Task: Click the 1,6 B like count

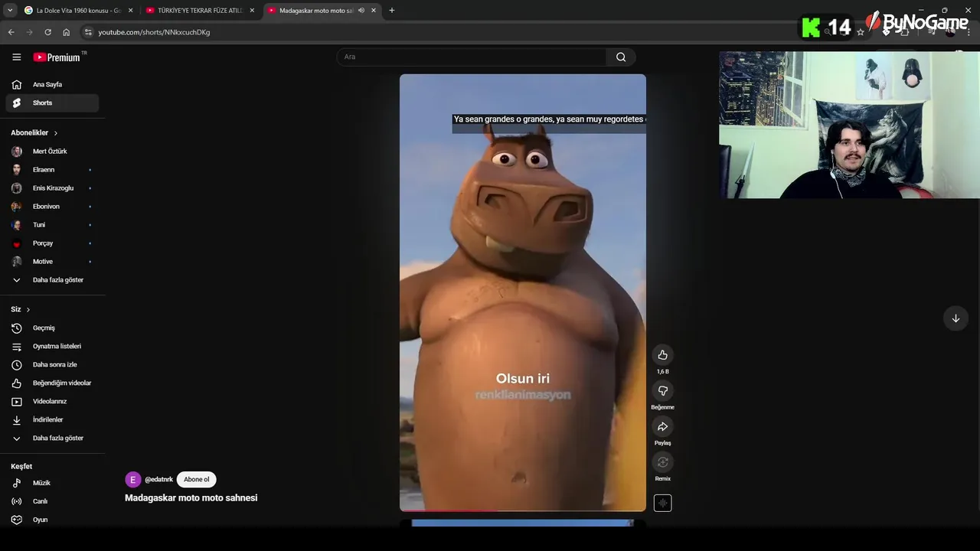Action: click(662, 372)
